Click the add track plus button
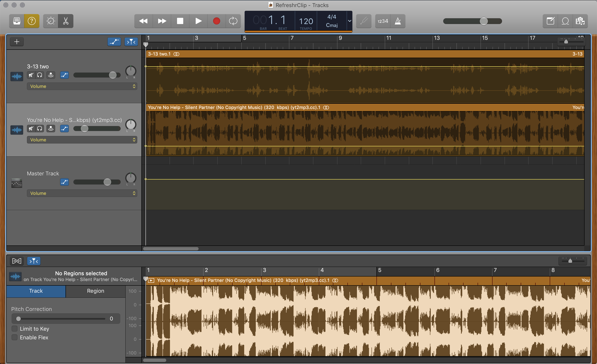Viewport: 597px width, 364px height. click(17, 42)
